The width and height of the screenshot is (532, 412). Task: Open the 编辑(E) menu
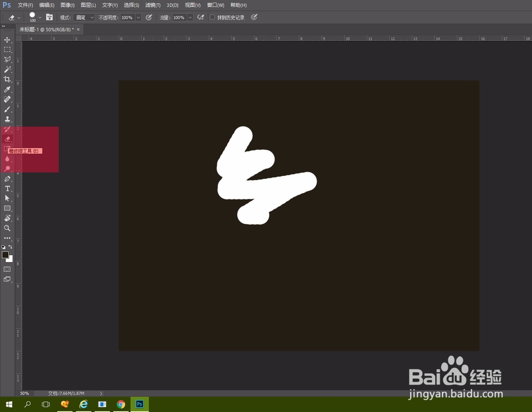coord(47,5)
